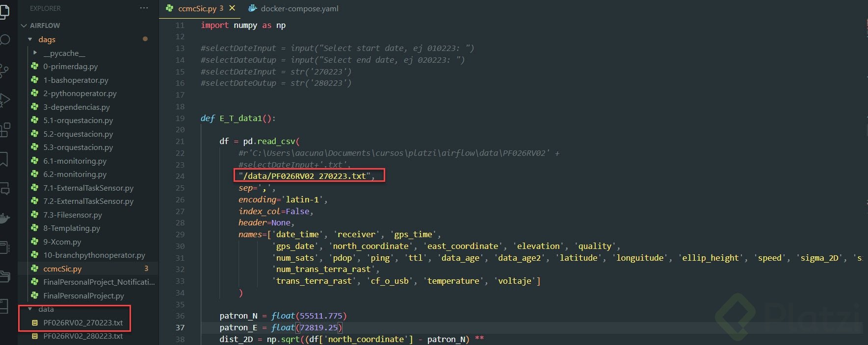Select ccmcSic.py in the explorer
Screen dimensions: 868x345
coord(62,269)
